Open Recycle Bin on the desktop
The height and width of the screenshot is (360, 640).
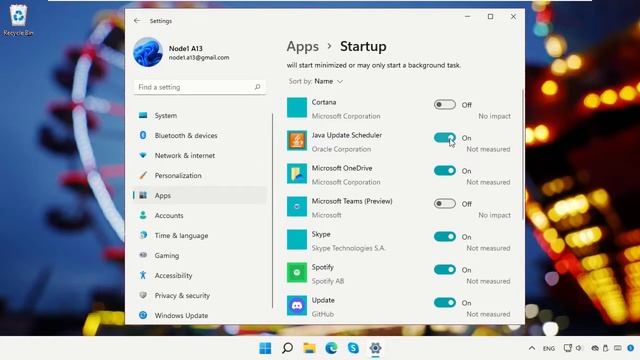tap(18, 20)
